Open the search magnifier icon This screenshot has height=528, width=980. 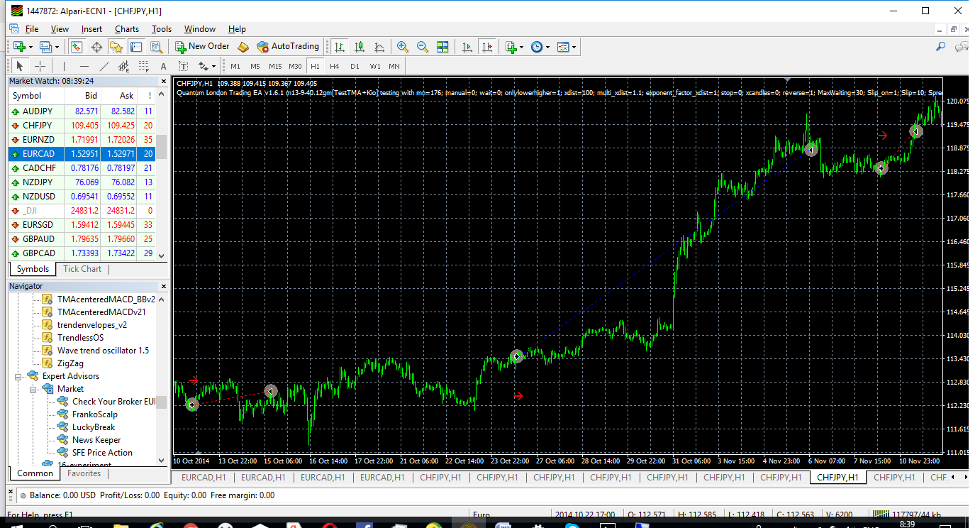[941, 47]
